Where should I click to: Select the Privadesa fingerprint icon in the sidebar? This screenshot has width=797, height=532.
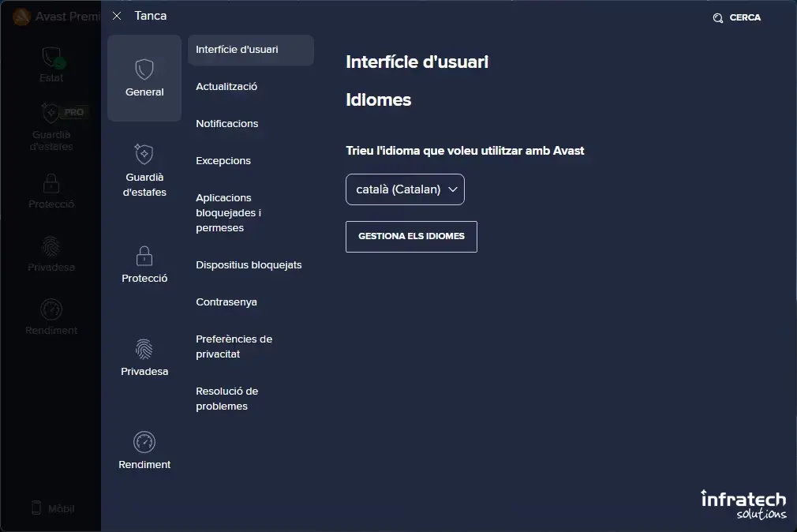click(51, 247)
